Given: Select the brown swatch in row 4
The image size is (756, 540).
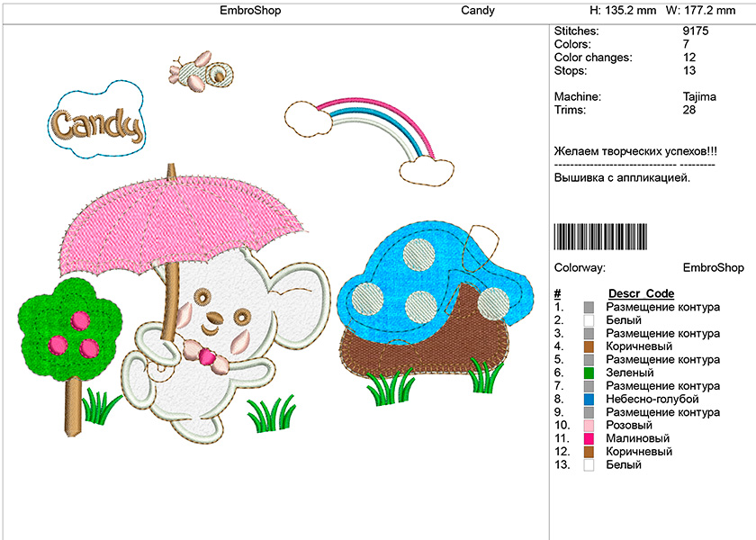Looking at the screenshot, I should pos(589,347).
